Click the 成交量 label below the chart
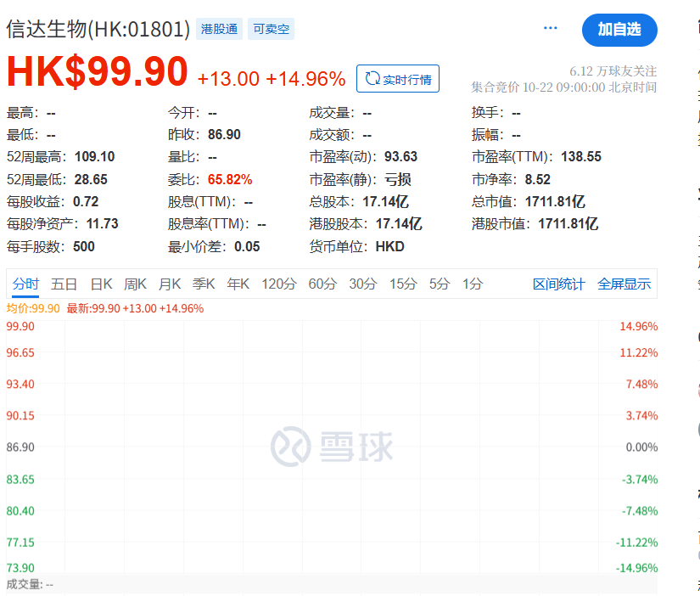Image resolution: width=700 pixels, height=596 pixels. tap(30, 584)
